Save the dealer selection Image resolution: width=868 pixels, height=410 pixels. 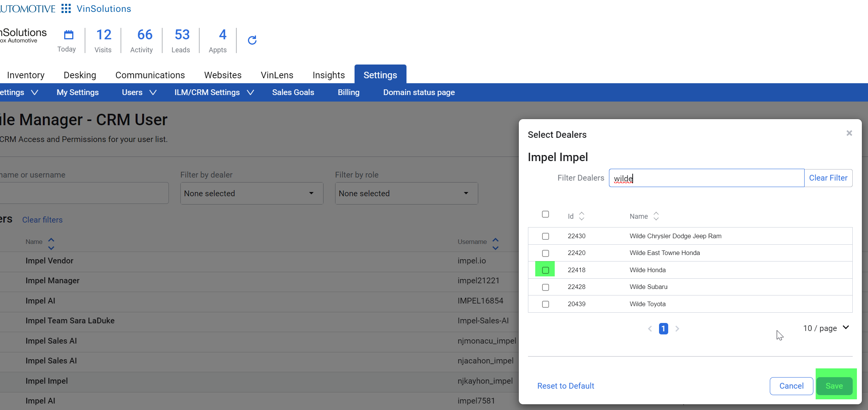coord(834,386)
